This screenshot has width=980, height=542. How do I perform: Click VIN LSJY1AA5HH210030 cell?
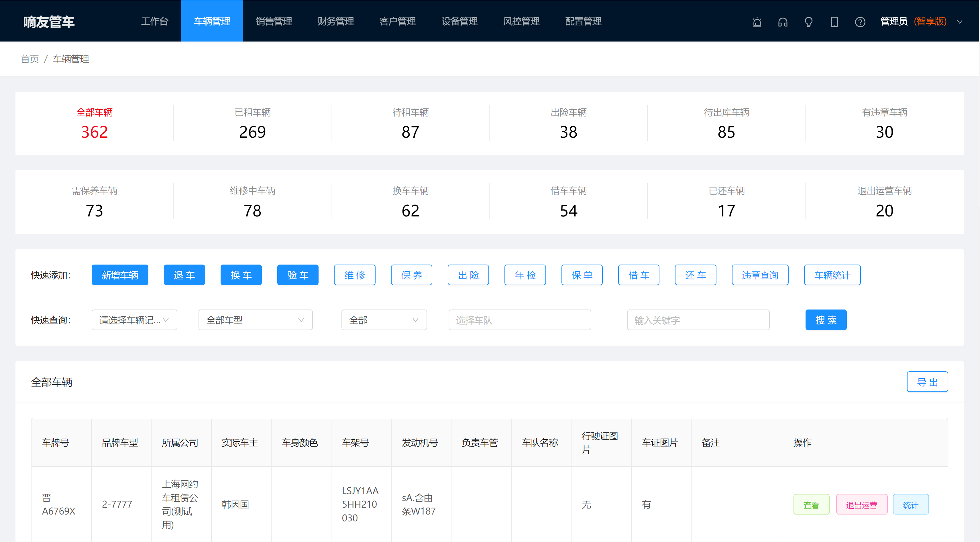coord(360,504)
